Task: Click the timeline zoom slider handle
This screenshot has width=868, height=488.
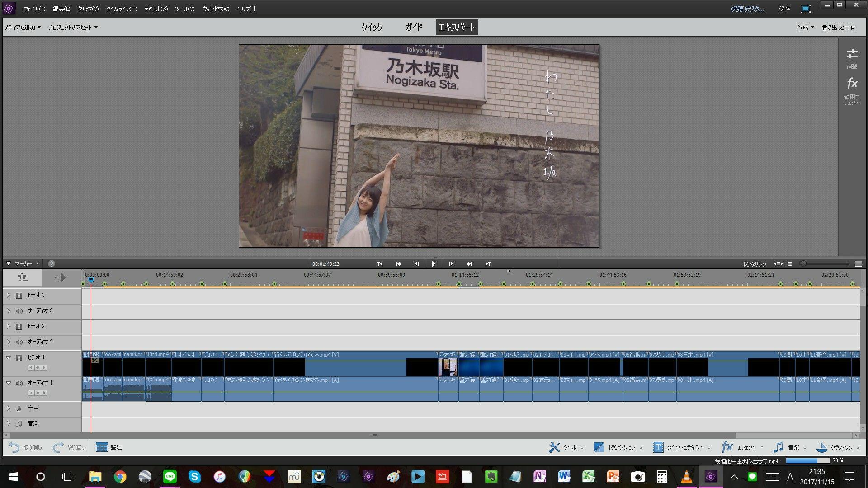Action: click(803, 263)
